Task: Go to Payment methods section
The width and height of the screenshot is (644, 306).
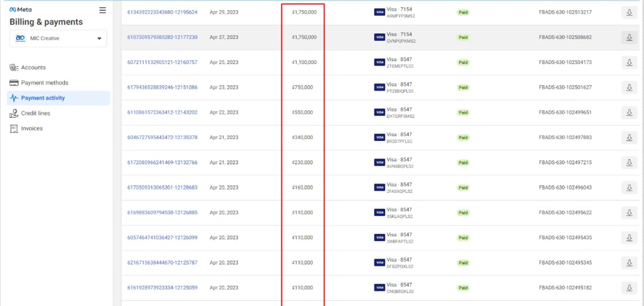Action: [44, 83]
